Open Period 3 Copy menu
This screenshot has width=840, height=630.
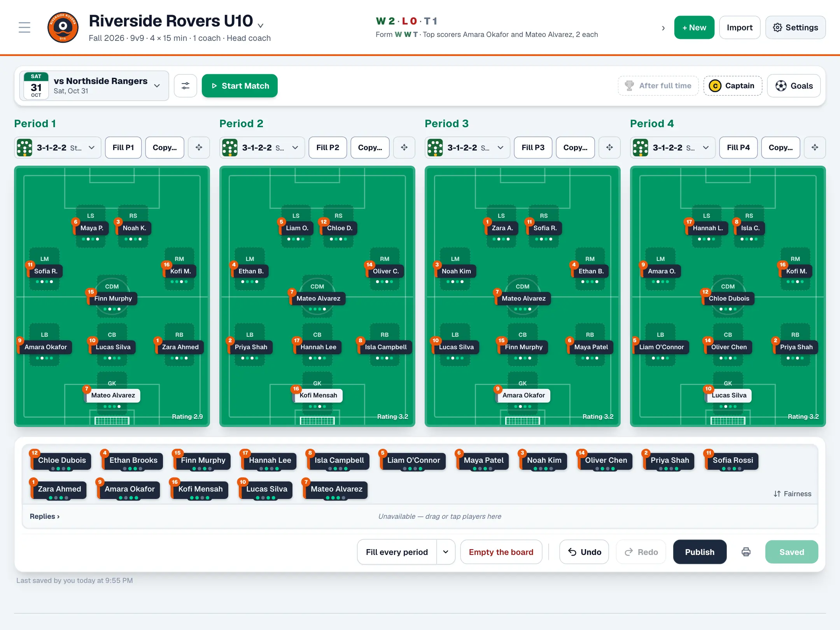(x=575, y=147)
